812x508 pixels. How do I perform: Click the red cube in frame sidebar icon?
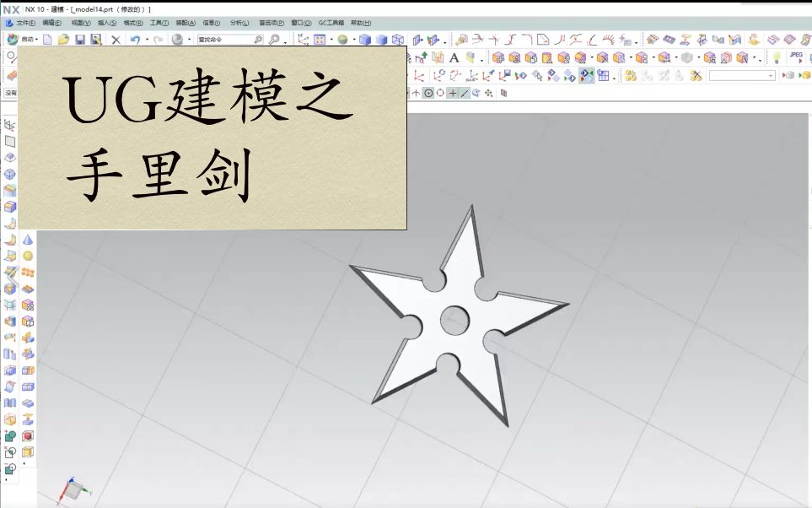pos(28,436)
